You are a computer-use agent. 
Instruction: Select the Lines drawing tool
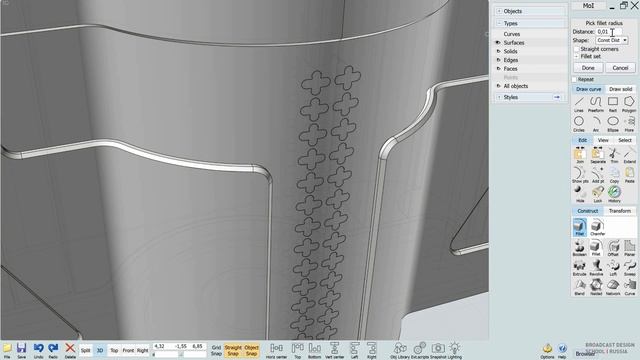[x=579, y=104]
